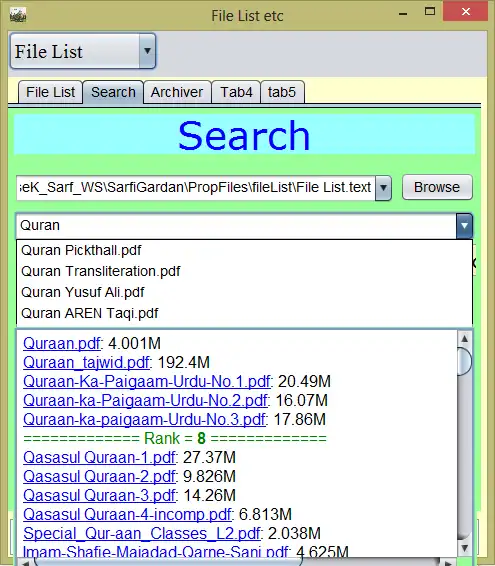This screenshot has width=495, height=566.
Task: Open Qasasul Quraan-3.pdf link
Action: point(99,496)
